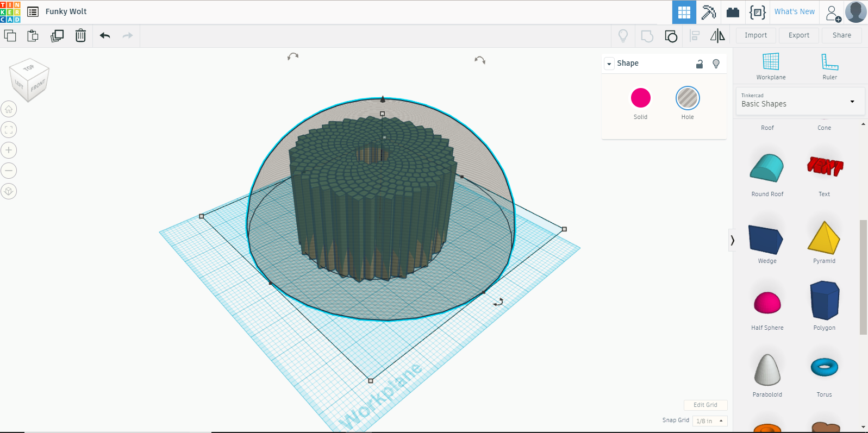Viewport: 868px width, 433px height.
Task: Click the right corner resize handle
Action: (x=564, y=229)
